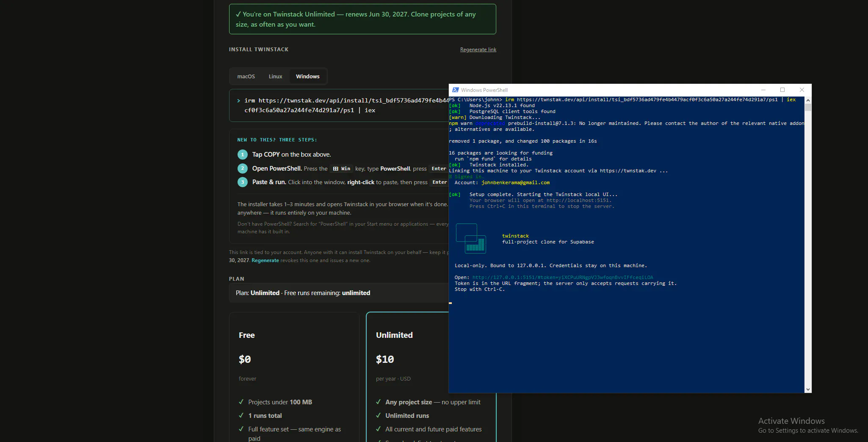Viewport: 868px width, 442px height.
Task: Click the green Twinstack Unlimited renewal banner
Action: 362,19
